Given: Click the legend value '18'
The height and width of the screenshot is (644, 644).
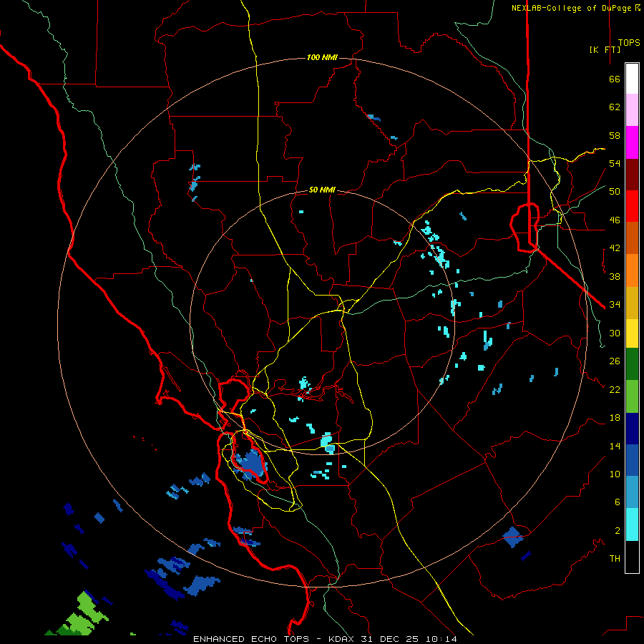Looking at the screenshot, I should pyautogui.click(x=615, y=418).
